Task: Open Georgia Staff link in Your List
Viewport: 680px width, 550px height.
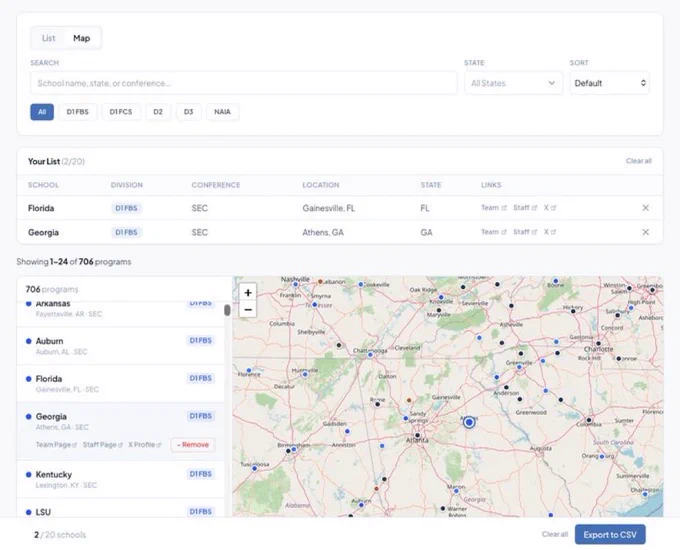Action: 525,232
